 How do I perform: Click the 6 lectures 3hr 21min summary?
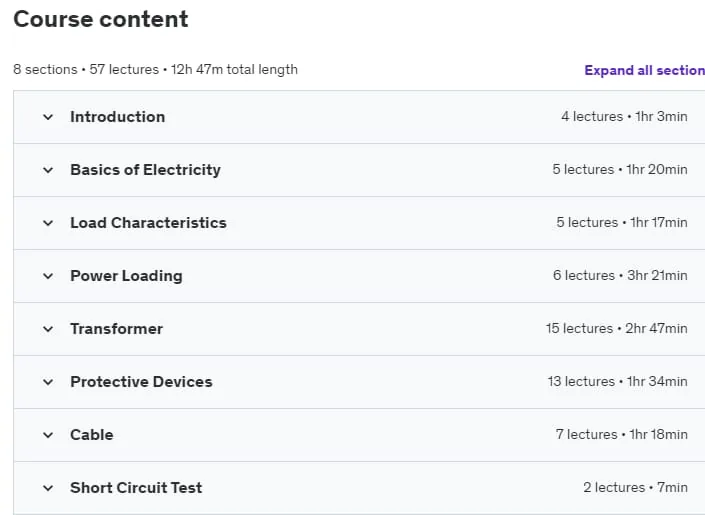(620, 275)
